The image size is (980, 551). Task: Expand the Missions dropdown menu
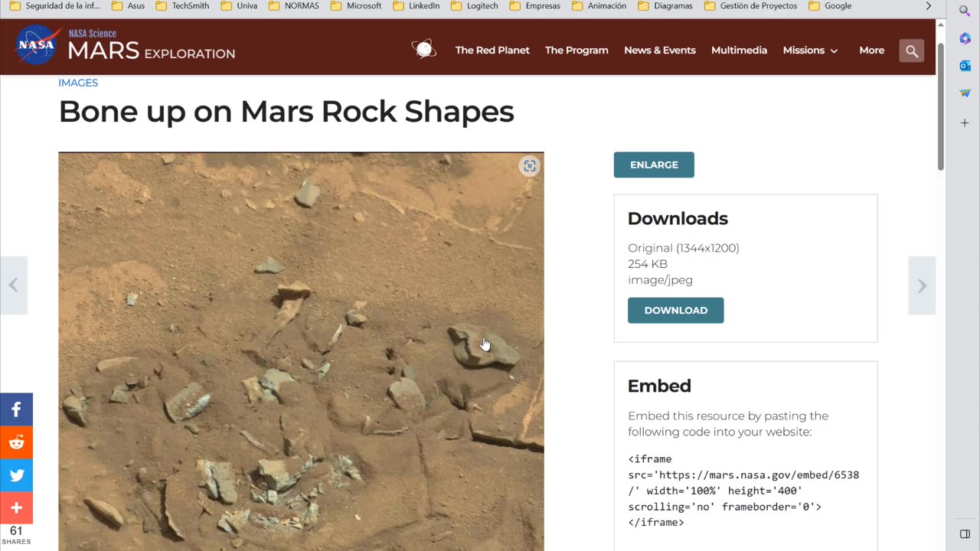[x=810, y=51]
